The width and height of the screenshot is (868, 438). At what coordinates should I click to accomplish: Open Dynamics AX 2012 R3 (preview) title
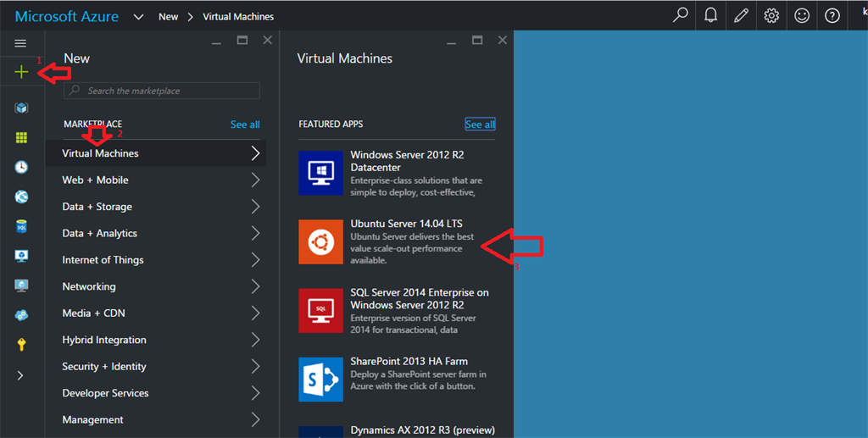[x=422, y=430]
